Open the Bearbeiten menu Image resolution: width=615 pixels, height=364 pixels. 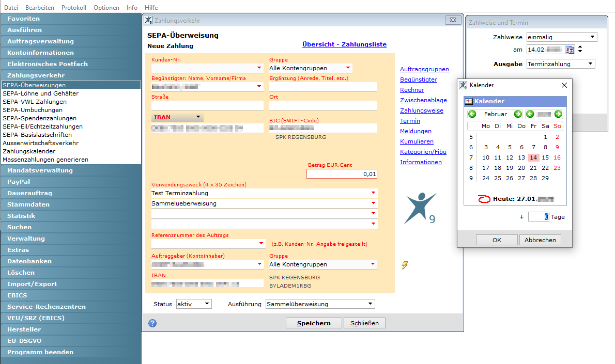coord(40,7)
